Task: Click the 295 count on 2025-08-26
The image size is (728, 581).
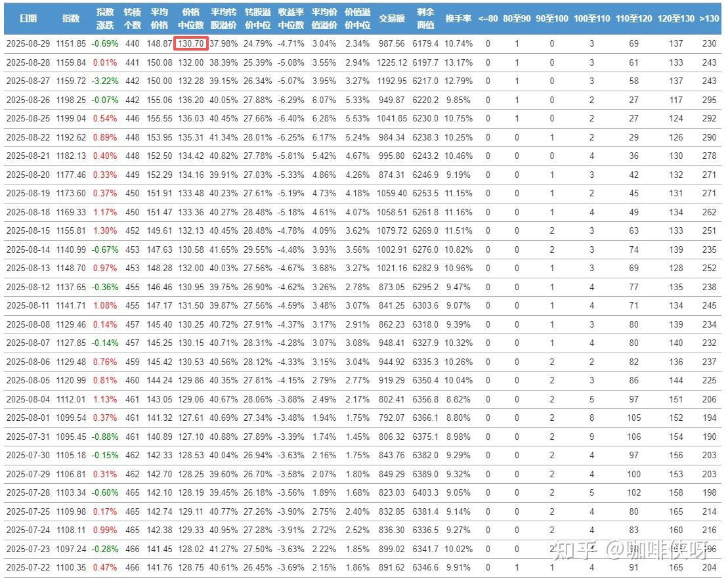Action: (x=710, y=100)
